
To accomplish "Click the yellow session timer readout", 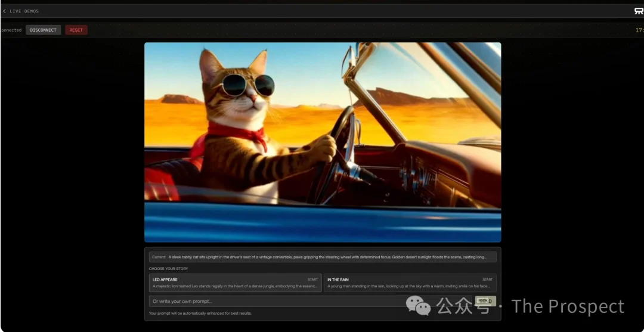I will 639,30.
